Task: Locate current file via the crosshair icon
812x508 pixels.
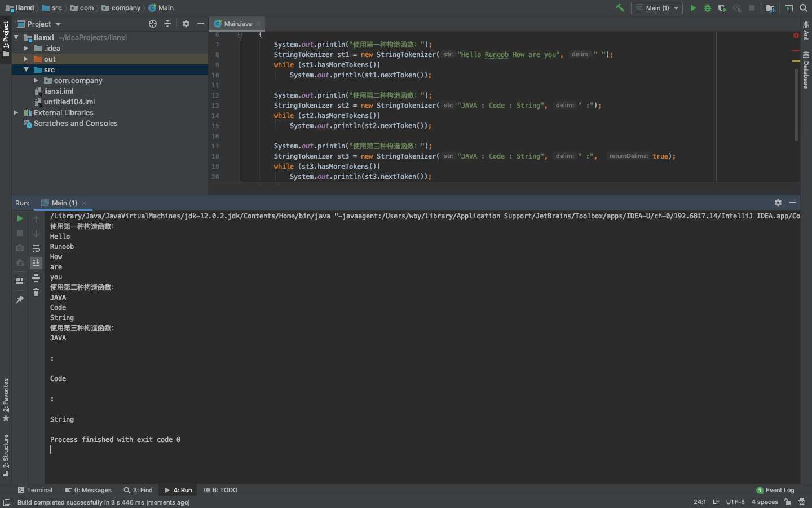Action: coord(153,24)
